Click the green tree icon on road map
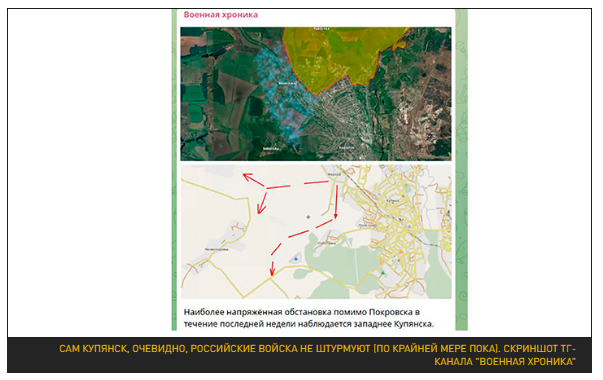 click(x=383, y=272)
